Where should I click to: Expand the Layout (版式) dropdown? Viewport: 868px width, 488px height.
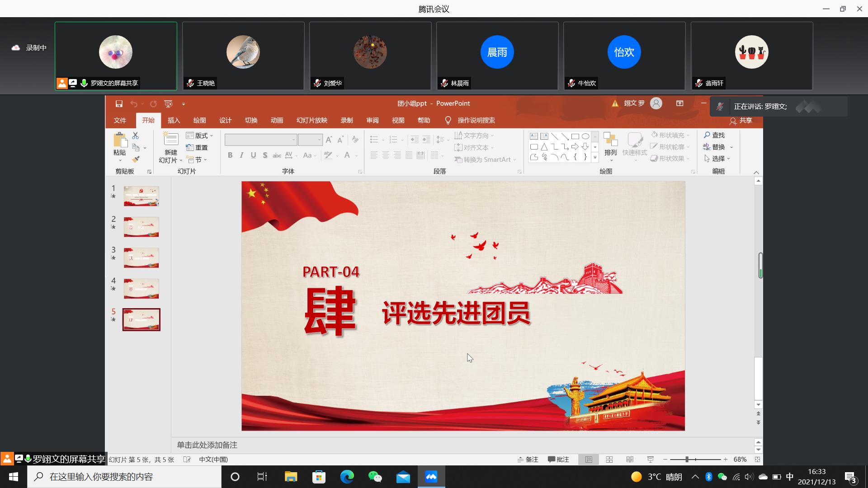[x=199, y=136]
